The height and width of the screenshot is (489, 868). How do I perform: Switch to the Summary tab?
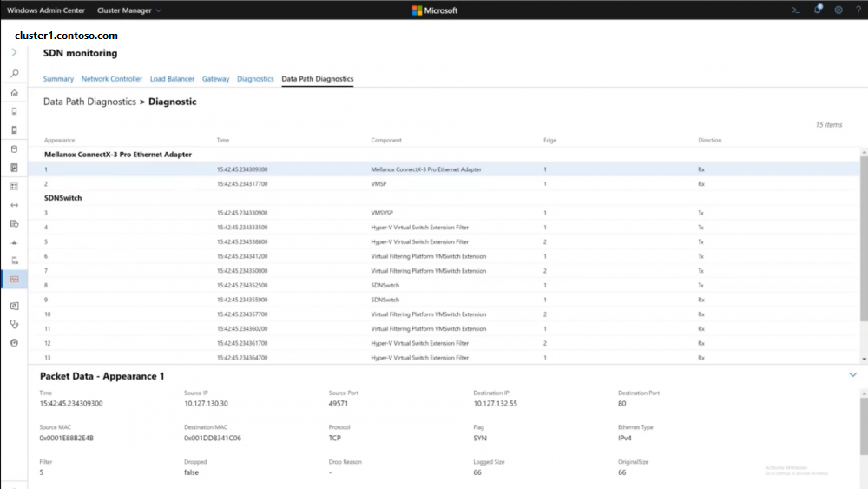58,79
